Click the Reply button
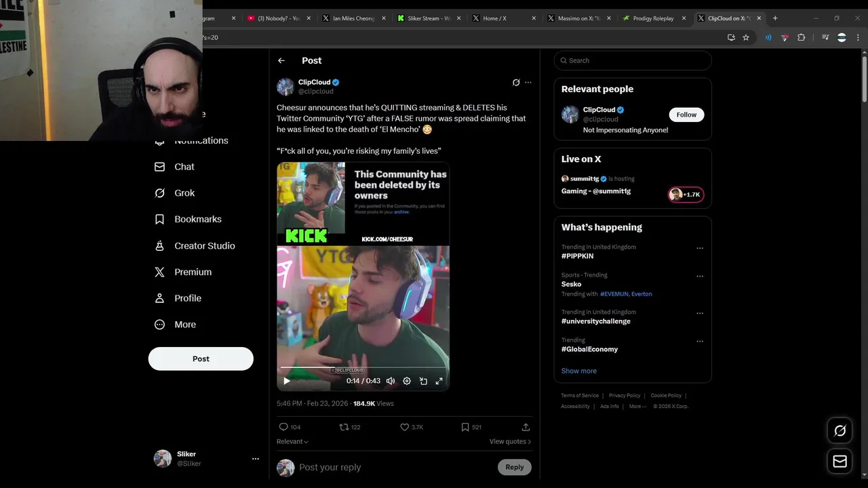Image resolution: width=868 pixels, height=488 pixels. tap(515, 467)
